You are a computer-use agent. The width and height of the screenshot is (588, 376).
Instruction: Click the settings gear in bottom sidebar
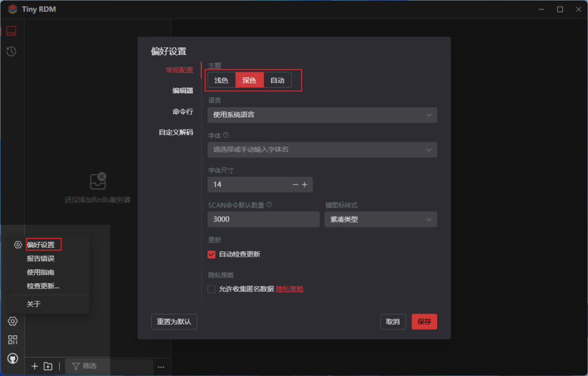[13, 321]
